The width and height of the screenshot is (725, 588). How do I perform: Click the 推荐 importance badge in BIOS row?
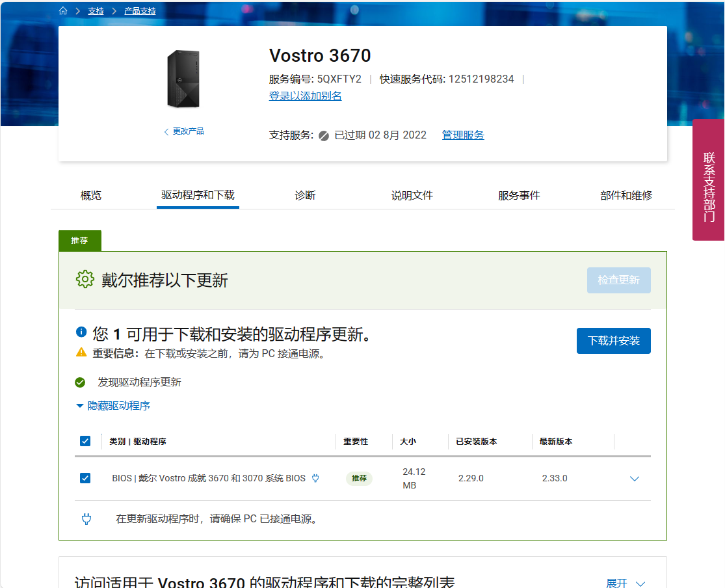pos(360,478)
